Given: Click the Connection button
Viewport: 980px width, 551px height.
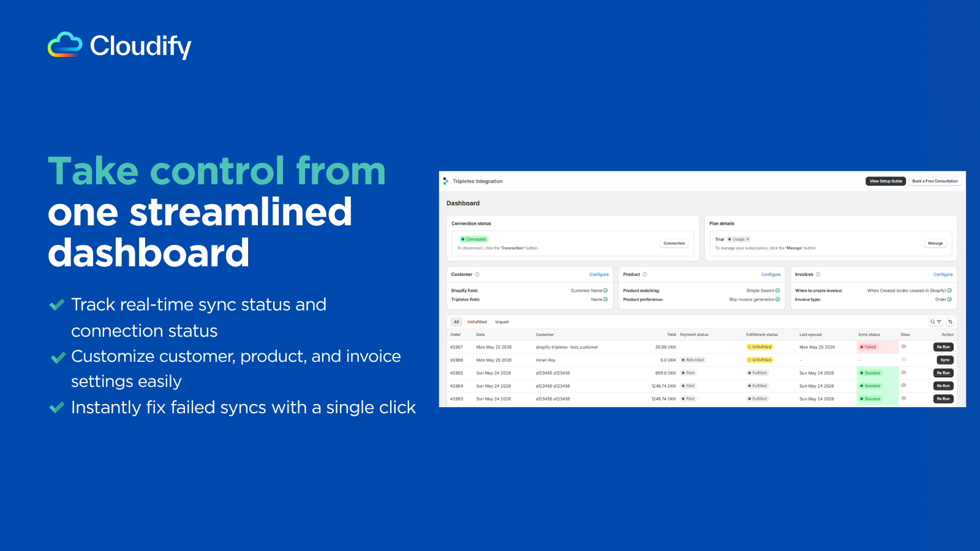Looking at the screenshot, I should (674, 244).
